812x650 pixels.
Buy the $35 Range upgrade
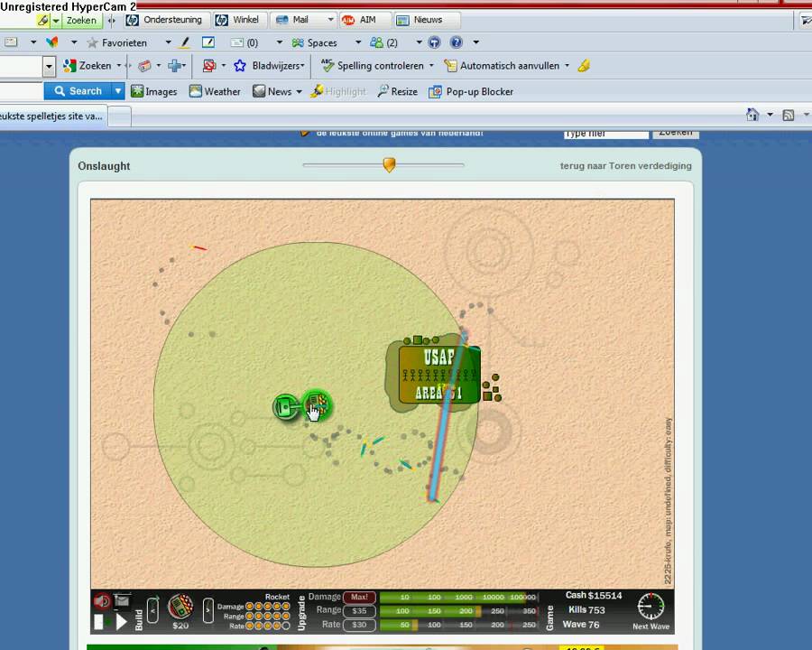359,610
